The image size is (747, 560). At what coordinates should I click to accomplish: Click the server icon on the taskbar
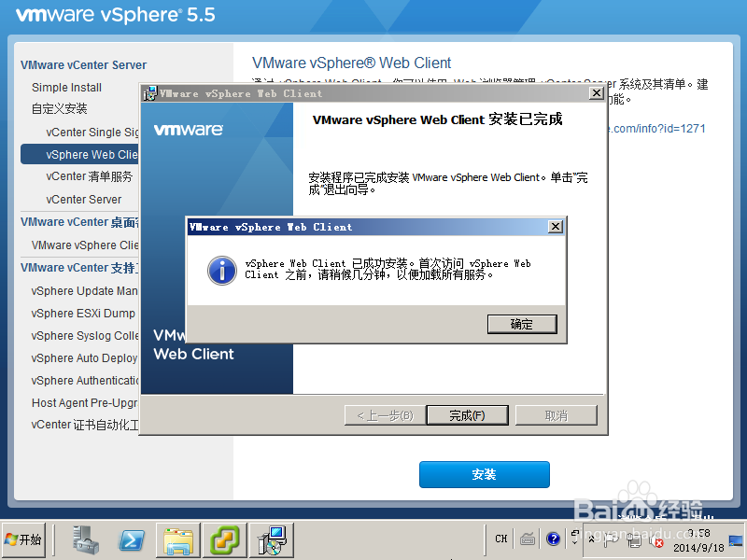click(x=84, y=539)
